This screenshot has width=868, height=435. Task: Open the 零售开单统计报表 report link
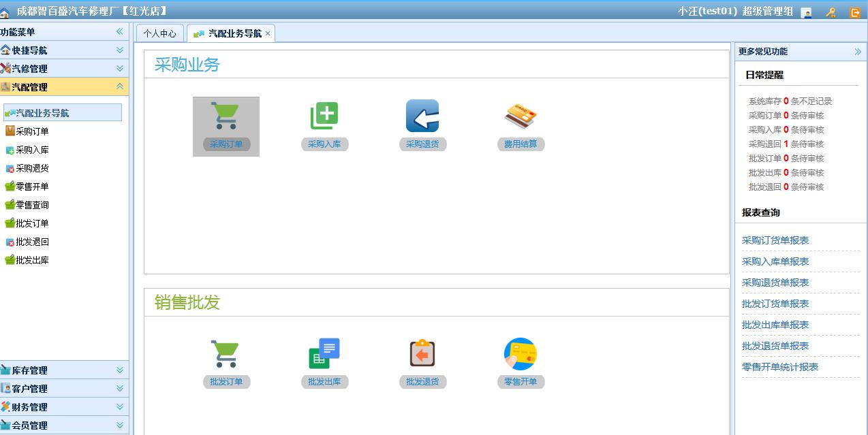[x=780, y=367]
